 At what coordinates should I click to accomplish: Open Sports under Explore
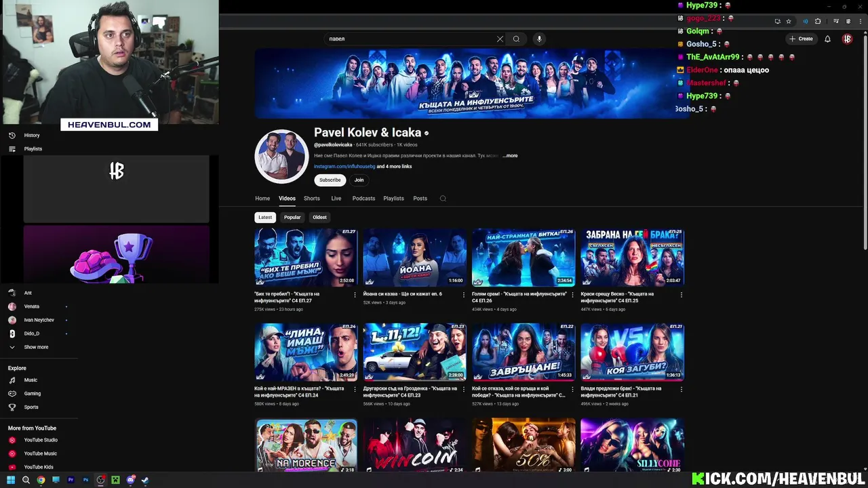[x=23, y=407]
